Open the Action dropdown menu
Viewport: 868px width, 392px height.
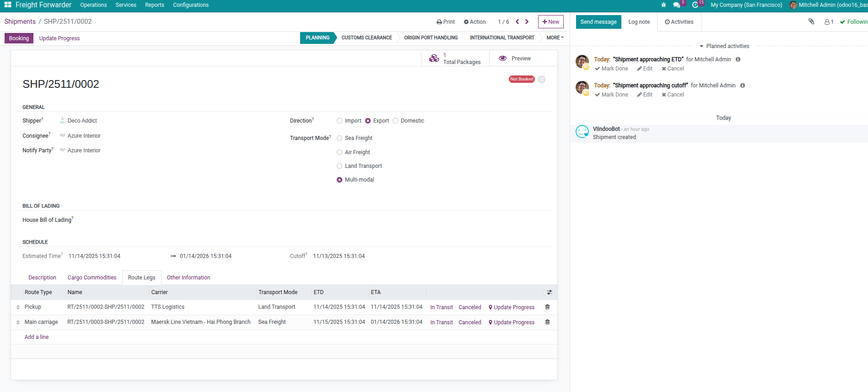[x=474, y=22]
